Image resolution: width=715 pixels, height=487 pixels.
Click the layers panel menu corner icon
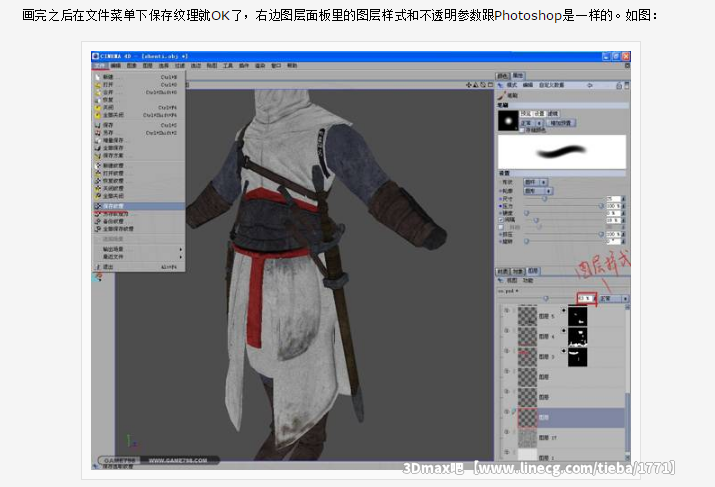tap(500, 280)
